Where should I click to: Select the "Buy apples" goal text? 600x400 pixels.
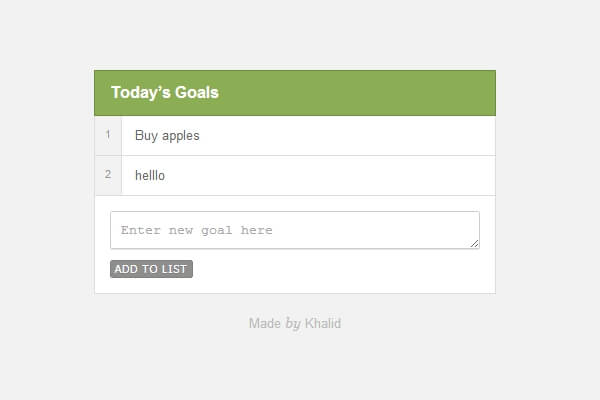167,135
